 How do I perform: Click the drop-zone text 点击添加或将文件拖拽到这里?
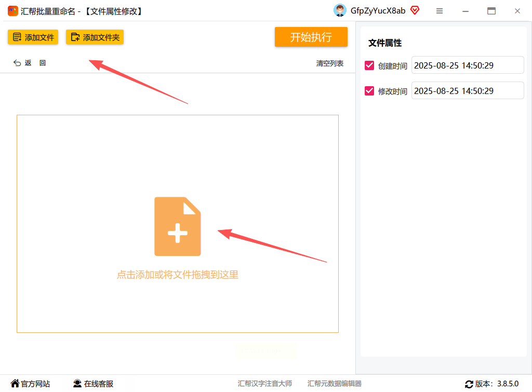[178, 275]
